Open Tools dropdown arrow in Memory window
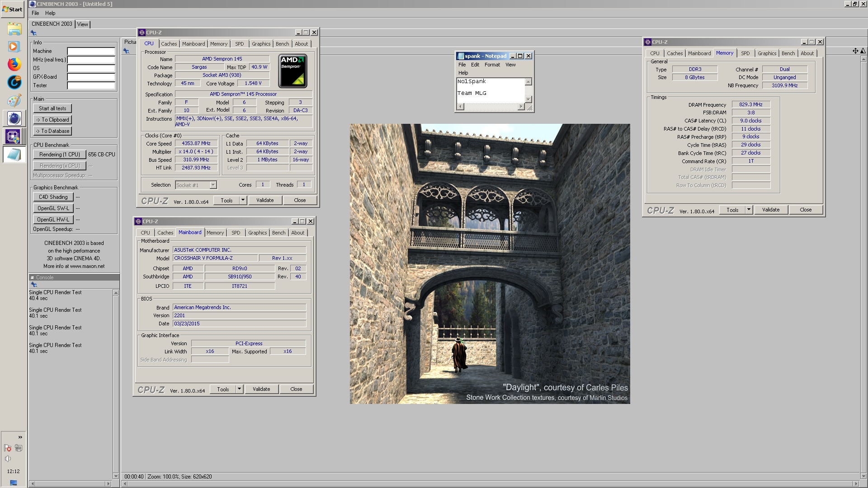 [x=749, y=210]
